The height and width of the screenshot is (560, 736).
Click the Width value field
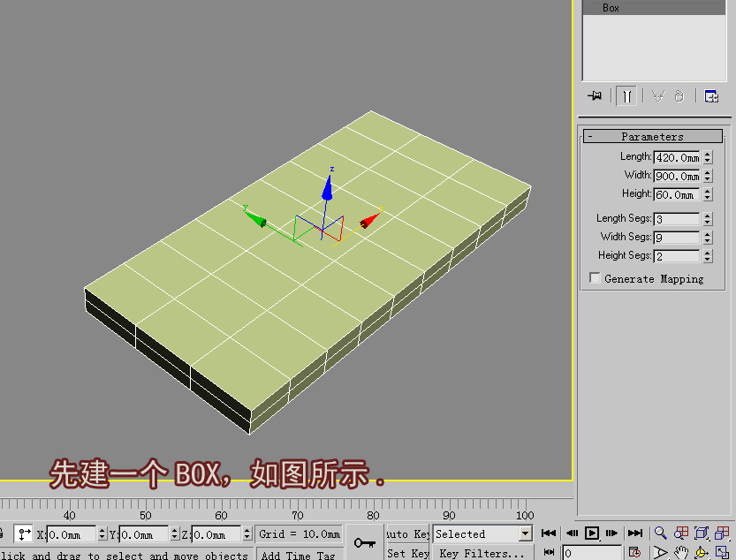(678, 176)
